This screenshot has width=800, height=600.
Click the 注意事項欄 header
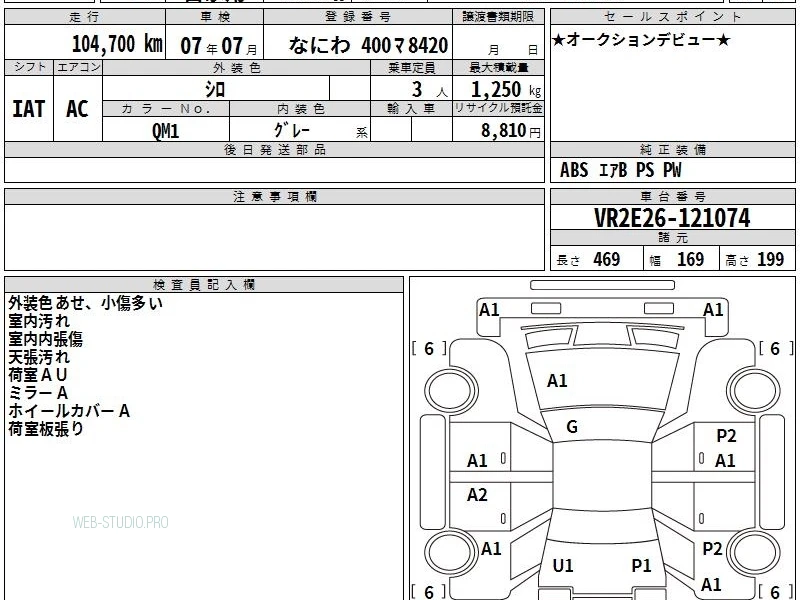click(274, 196)
